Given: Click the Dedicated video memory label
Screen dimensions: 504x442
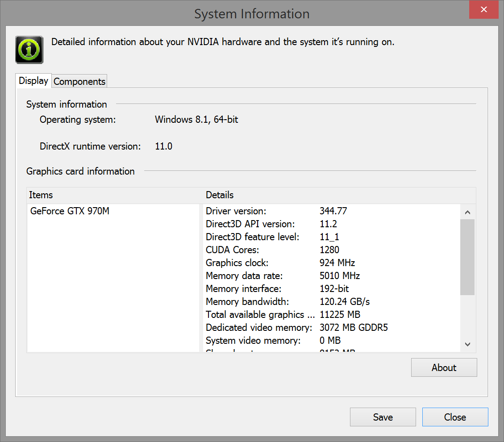Looking at the screenshot, I should (259, 327).
